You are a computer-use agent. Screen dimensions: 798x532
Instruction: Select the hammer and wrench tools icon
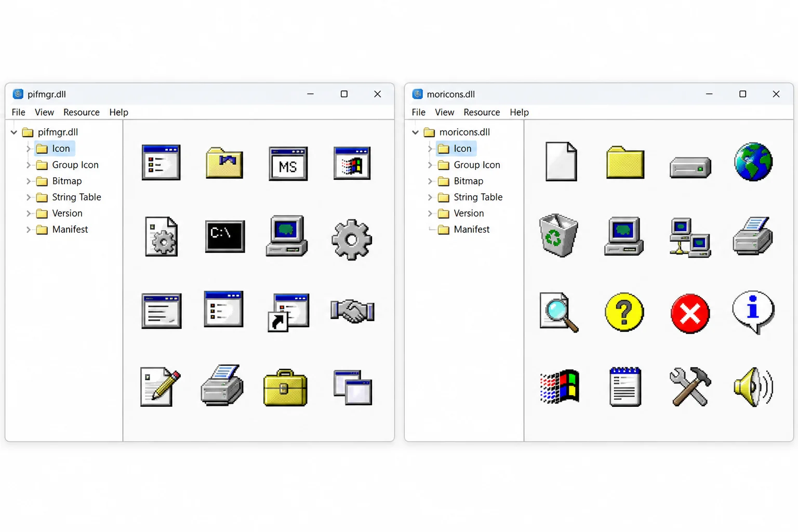690,387
